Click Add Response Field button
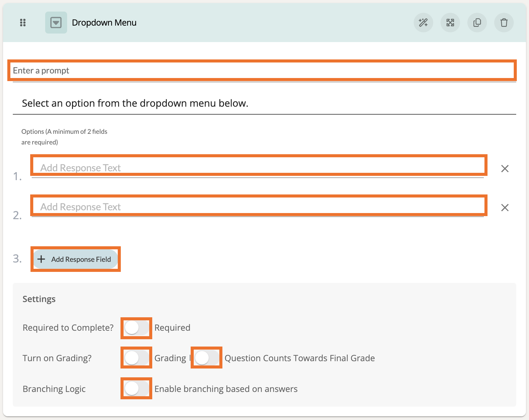The width and height of the screenshot is (529, 420). point(76,259)
